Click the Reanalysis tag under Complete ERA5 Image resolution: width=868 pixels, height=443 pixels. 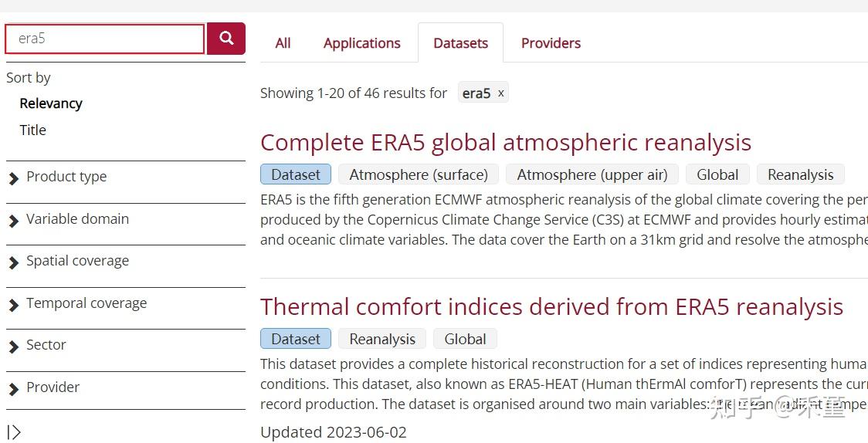[x=800, y=174]
